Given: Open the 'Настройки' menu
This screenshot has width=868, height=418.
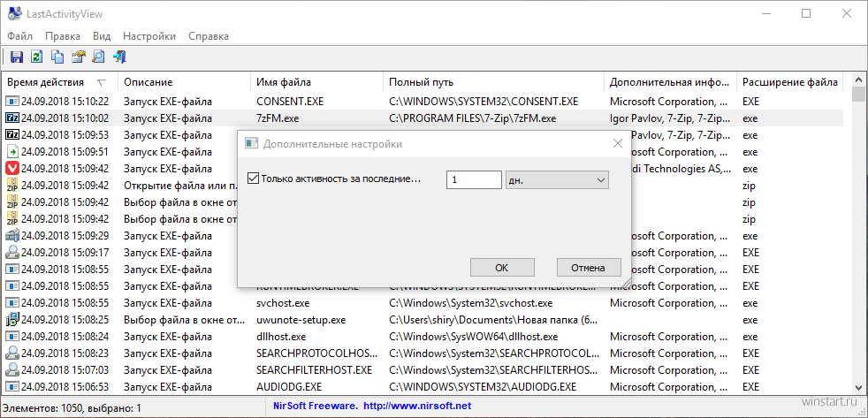Looking at the screenshot, I should coord(149,36).
